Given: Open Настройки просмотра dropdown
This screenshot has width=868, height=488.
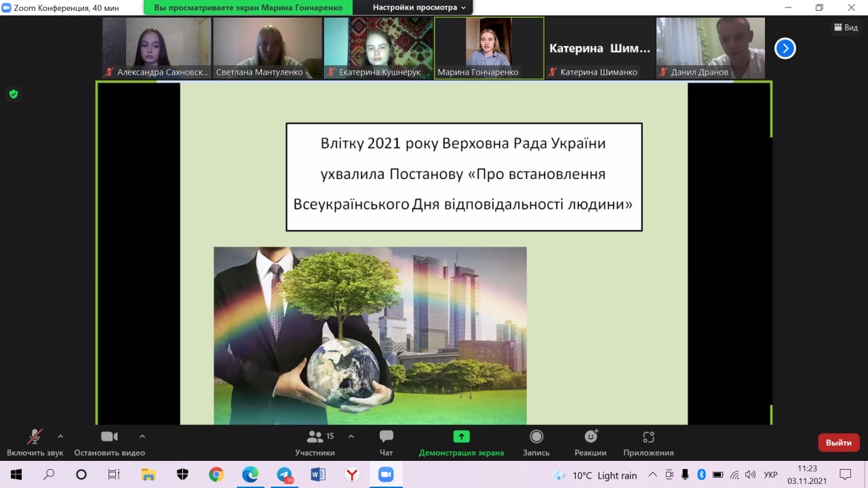Looking at the screenshot, I should [419, 7].
